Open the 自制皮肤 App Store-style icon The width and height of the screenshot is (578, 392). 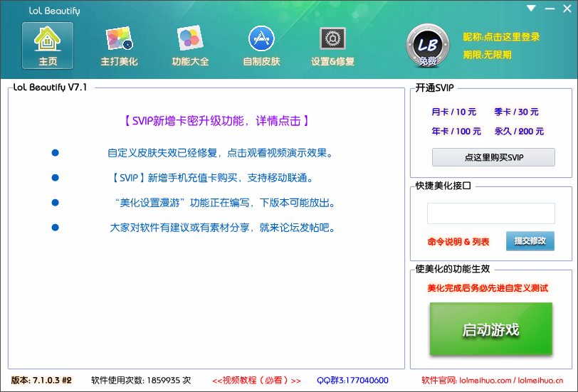point(261,46)
